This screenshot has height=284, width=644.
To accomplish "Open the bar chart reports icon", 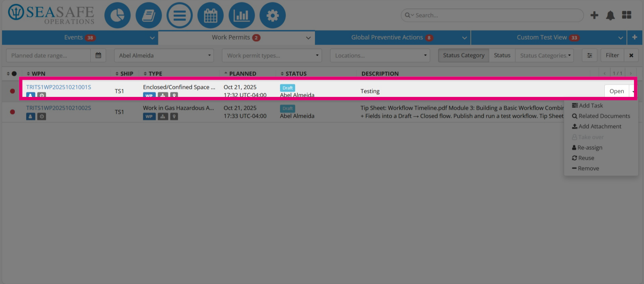I will pos(241,15).
